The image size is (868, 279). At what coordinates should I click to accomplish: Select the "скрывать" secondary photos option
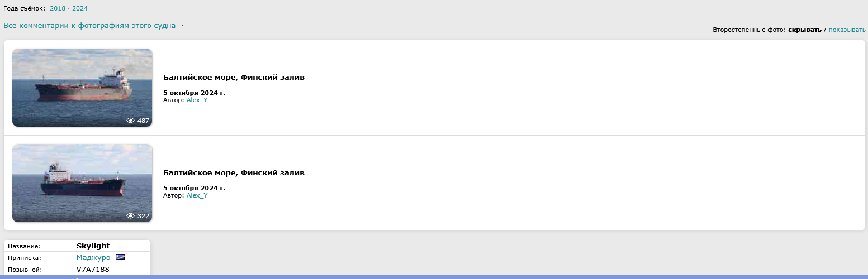pos(804,30)
